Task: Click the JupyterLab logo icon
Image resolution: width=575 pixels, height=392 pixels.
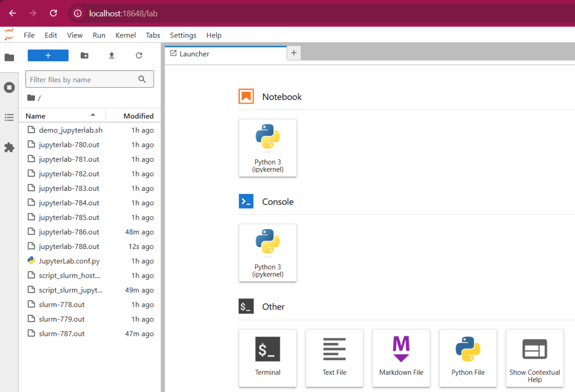Action: [9, 35]
